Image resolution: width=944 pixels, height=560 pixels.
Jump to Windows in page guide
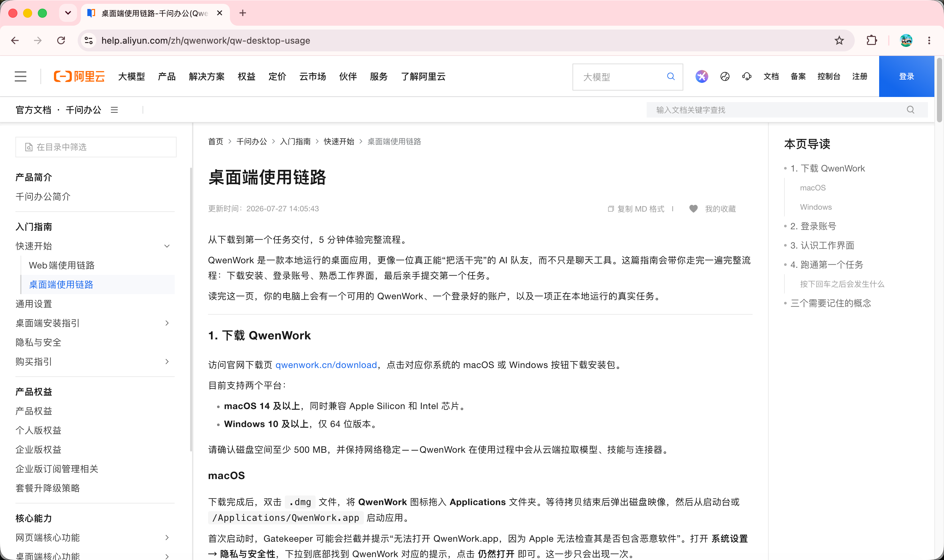[x=816, y=207]
